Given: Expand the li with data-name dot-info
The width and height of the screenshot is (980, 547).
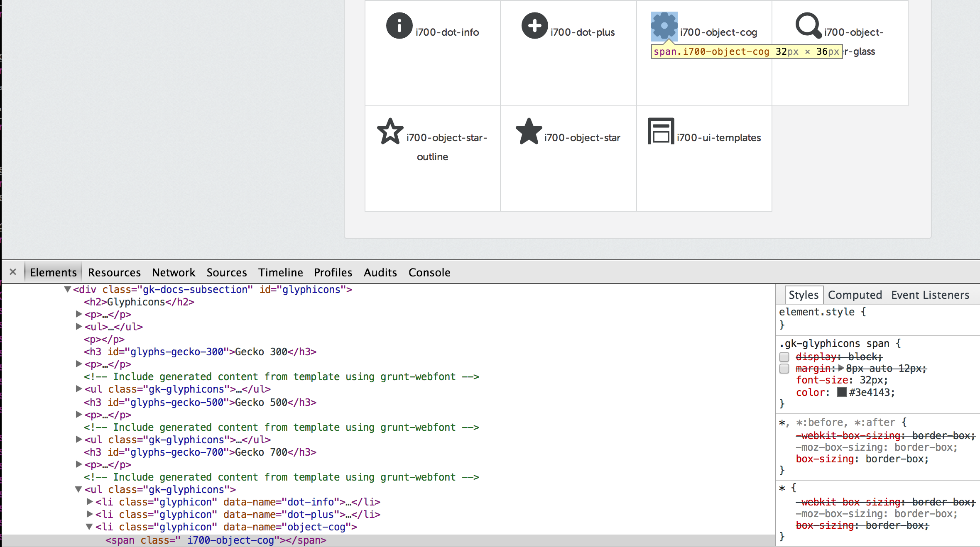Looking at the screenshot, I should tap(89, 502).
